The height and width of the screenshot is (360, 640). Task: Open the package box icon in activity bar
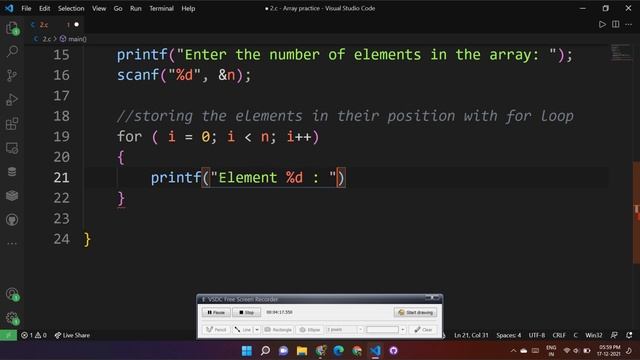(12, 196)
